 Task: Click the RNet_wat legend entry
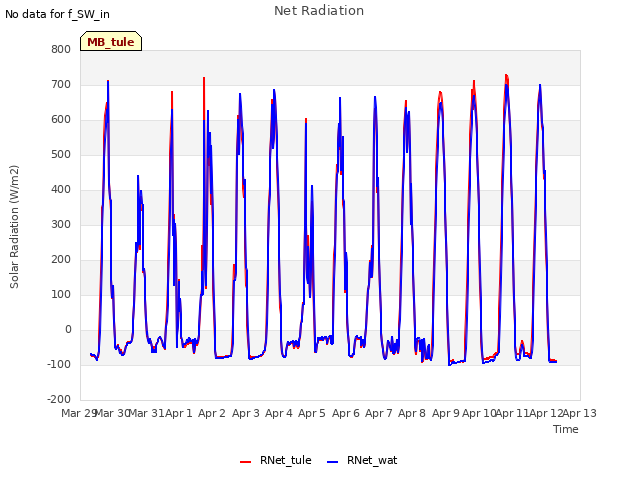click(362, 460)
